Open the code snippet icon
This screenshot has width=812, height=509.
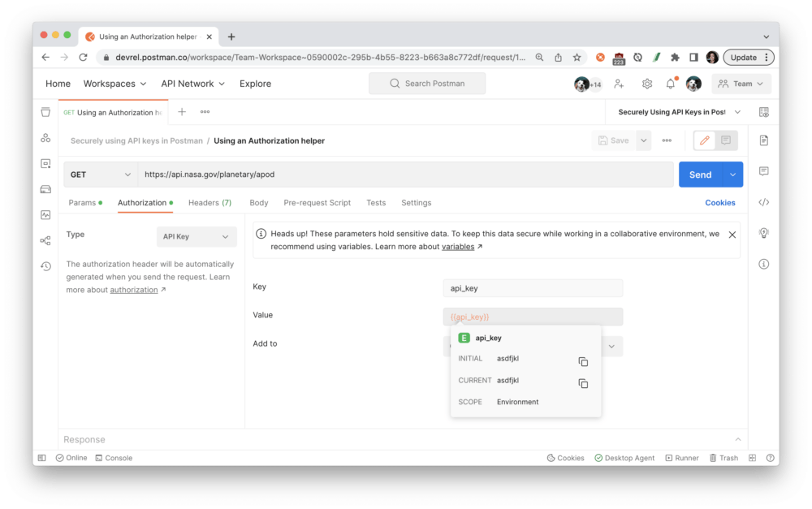pos(764,202)
